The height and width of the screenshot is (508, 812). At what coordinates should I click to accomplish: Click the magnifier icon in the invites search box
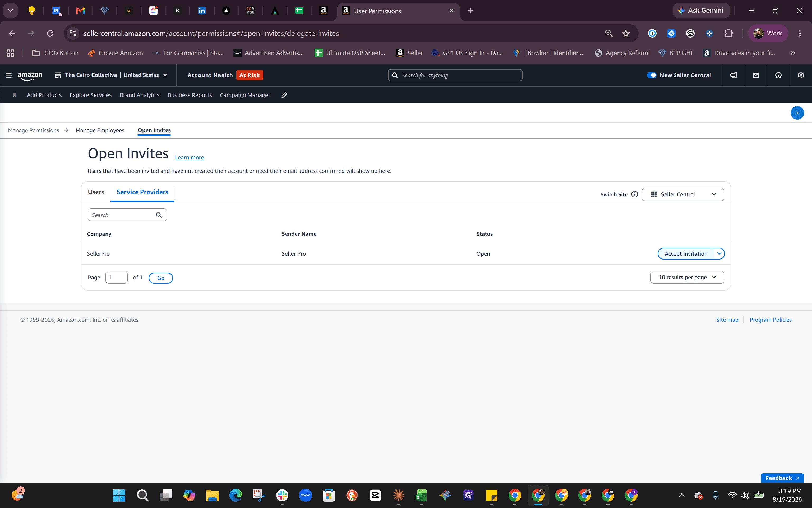click(x=159, y=215)
